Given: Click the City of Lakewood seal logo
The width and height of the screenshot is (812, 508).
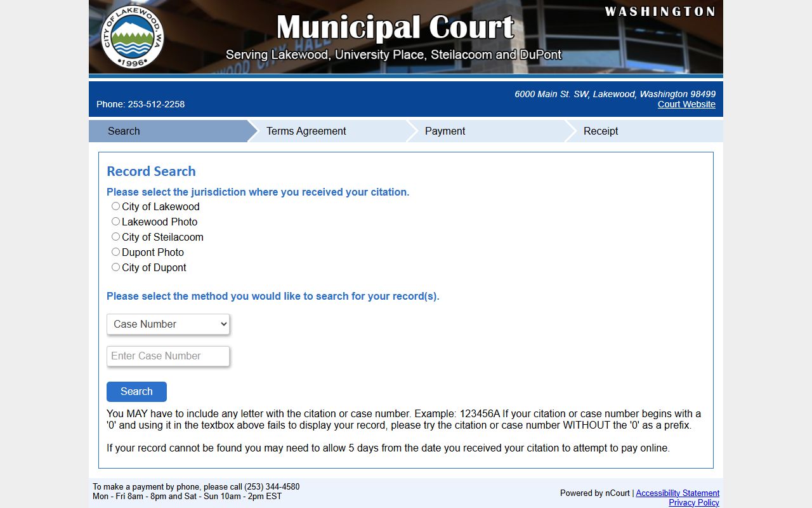Looking at the screenshot, I should point(133,36).
